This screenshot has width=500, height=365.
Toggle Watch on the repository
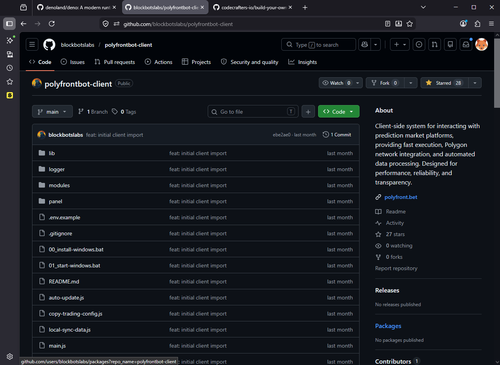[x=337, y=83]
